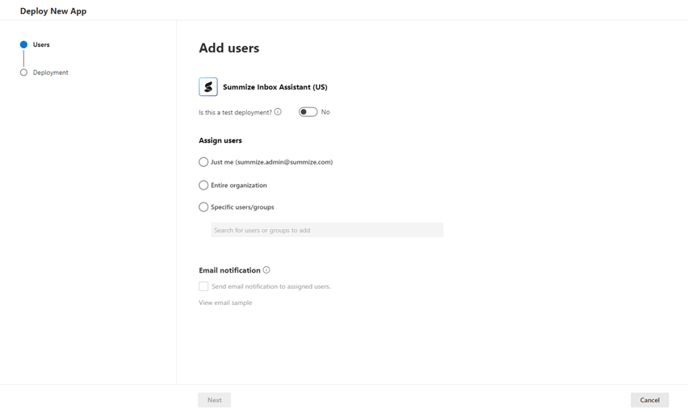Click the Deployment step indicator circle

click(x=24, y=73)
